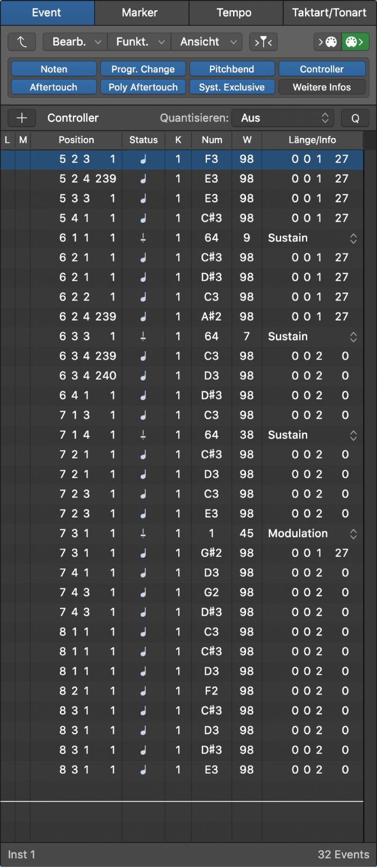Click the G2 note value
Screen dimensions: 377x868
click(x=212, y=593)
